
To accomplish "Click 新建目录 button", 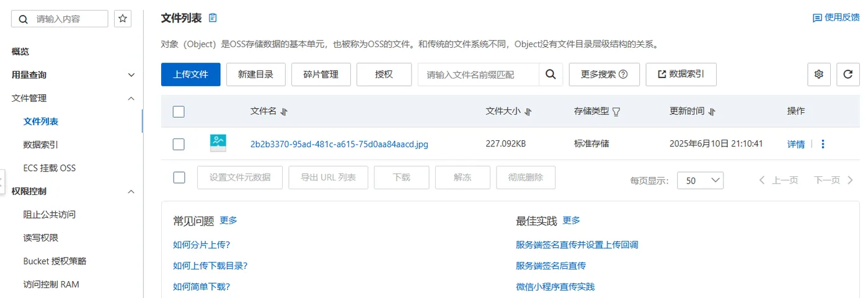I will tap(255, 74).
